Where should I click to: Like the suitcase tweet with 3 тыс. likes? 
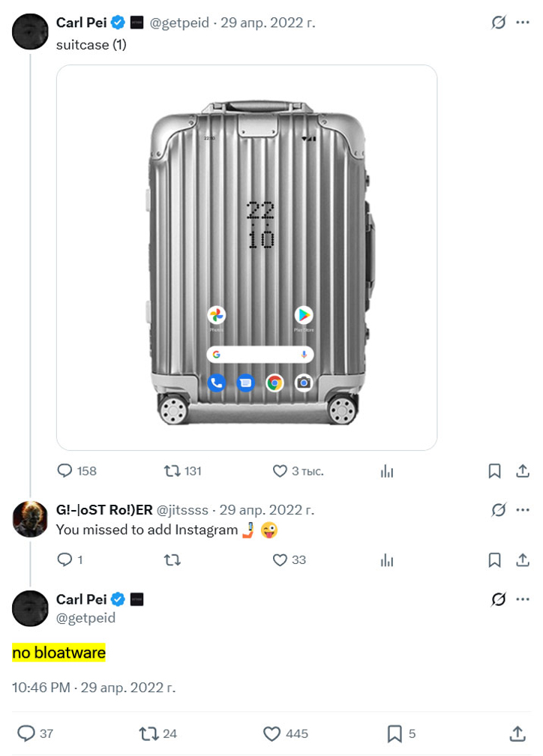pyautogui.click(x=280, y=471)
